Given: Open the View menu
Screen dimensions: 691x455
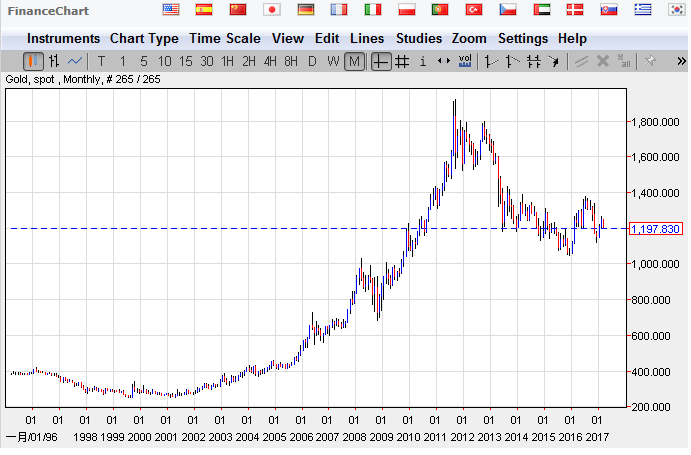Looking at the screenshot, I should click(x=288, y=39).
